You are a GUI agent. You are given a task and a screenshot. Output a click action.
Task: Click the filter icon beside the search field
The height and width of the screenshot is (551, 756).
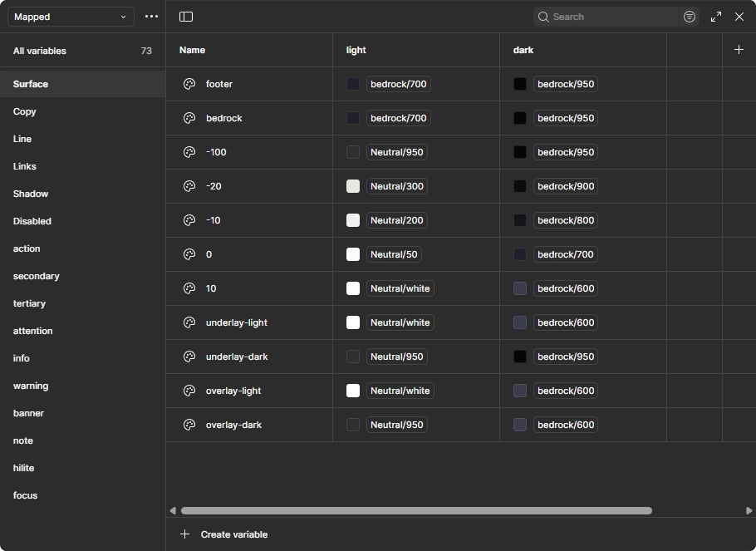point(689,17)
